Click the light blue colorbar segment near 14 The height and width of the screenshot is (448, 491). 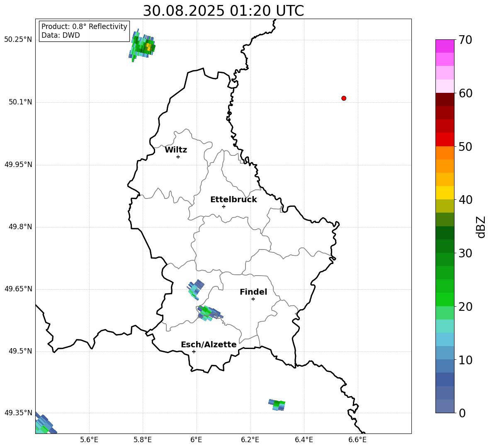coord(445,339)
